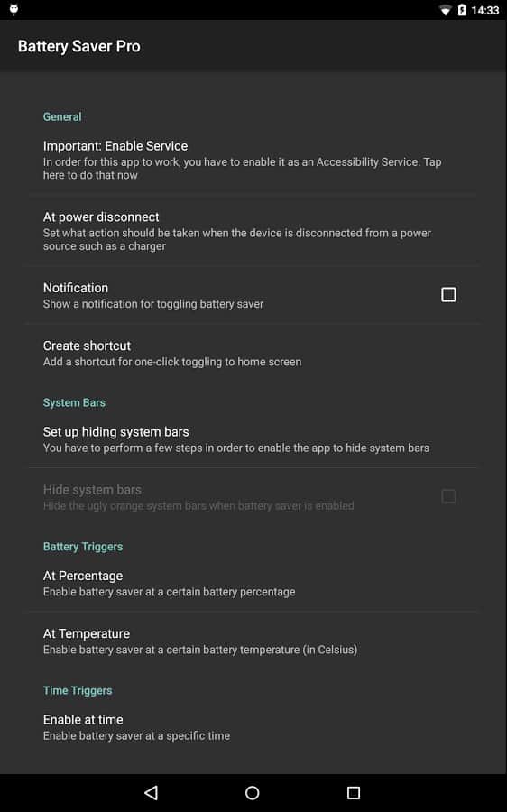The image size is (507, 812).
Task: Enable the Notification checkbox
Action: [448, 295]
